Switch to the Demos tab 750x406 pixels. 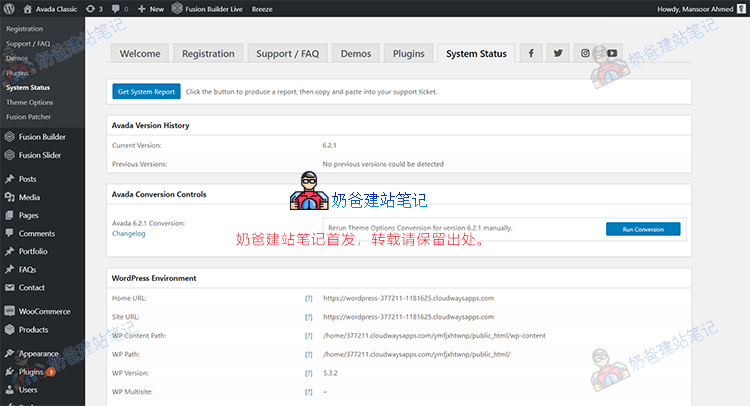pyautogui.click(x=355, y=54)
